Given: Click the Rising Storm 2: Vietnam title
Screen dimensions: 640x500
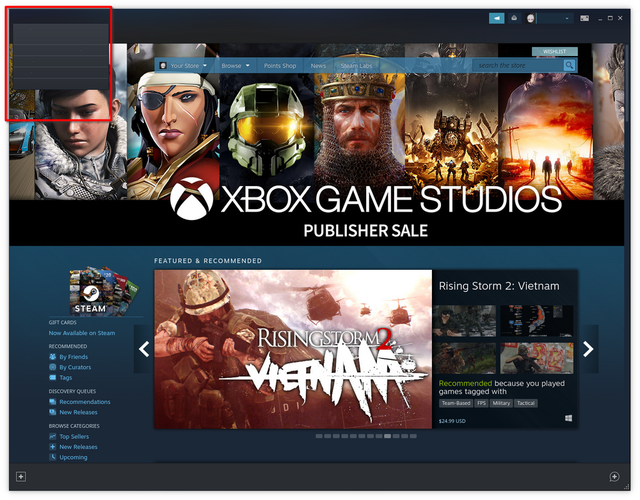Looking at the screenshot, I should pos(499,286).
